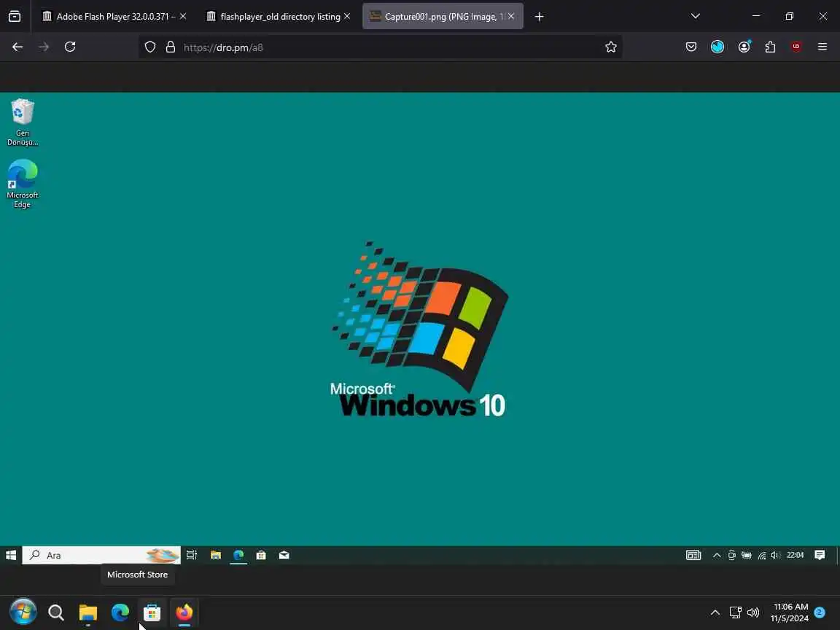
Task: View site security lock information
Action: click(171, 47)
